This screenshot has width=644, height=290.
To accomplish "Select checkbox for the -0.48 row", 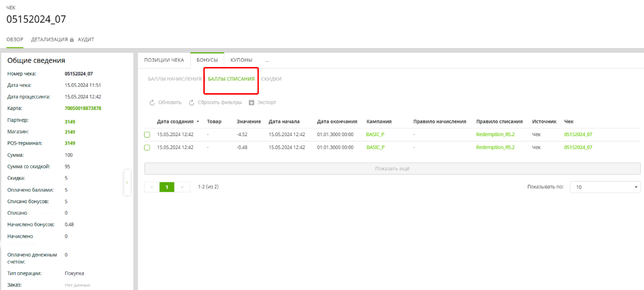I will pyautogui.click(x=147, y=148).
